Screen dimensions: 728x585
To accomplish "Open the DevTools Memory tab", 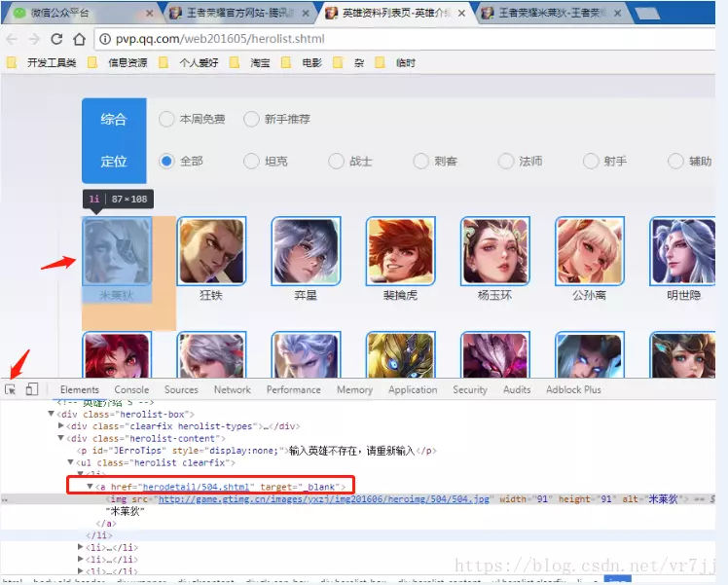I will tap(354, 389).
